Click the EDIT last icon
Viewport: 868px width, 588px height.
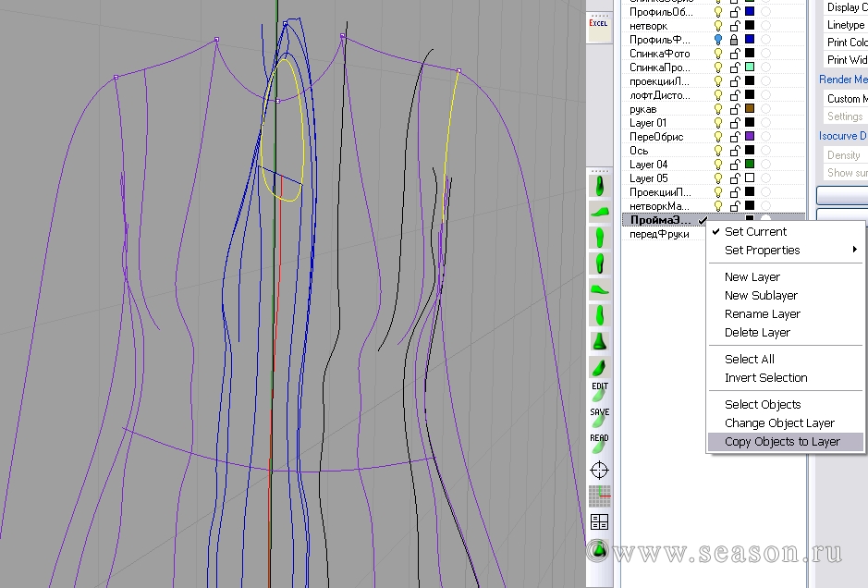tap(599, 392)
